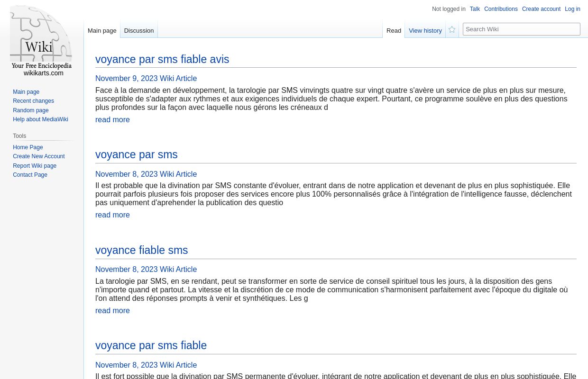The width and height of the screenshot is (588, 379).
Task: Open the Contributions page
Action: 501,9
